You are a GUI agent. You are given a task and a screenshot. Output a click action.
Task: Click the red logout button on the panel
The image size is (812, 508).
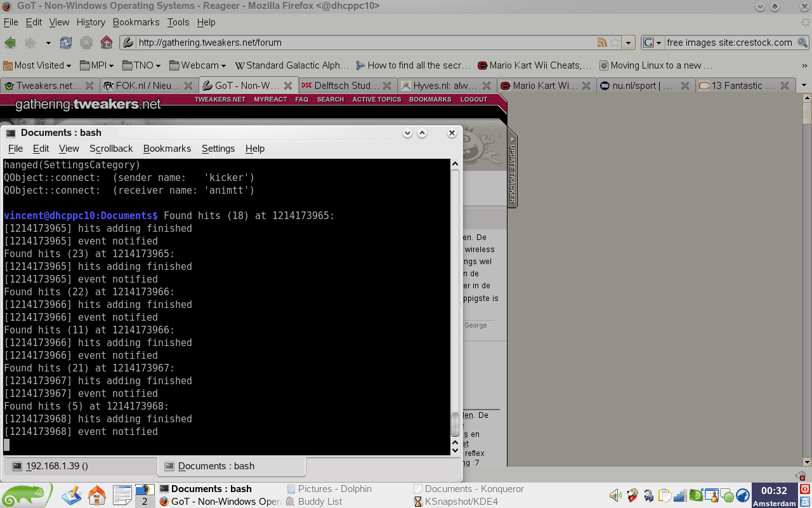pos(805,489)
